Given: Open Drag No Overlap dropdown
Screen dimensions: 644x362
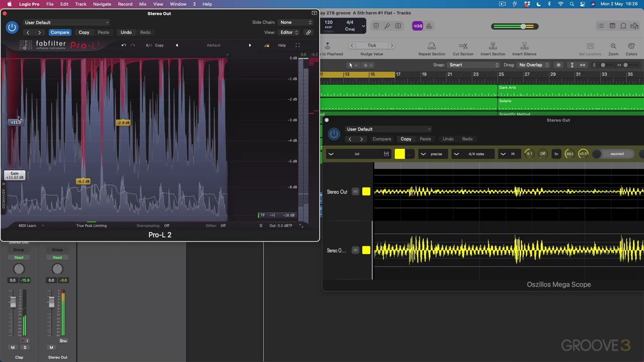Looking at the screenshot, I should (534, 65).
